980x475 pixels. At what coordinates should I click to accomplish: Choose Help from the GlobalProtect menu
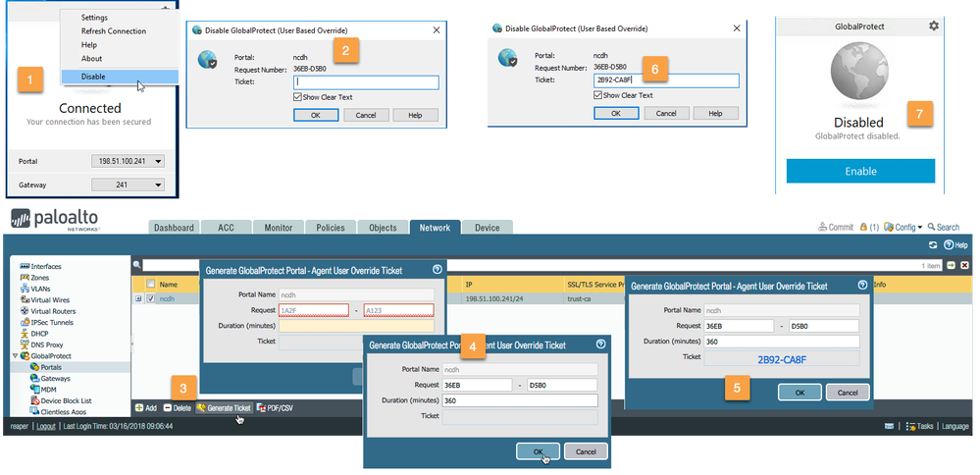(88, 45)
